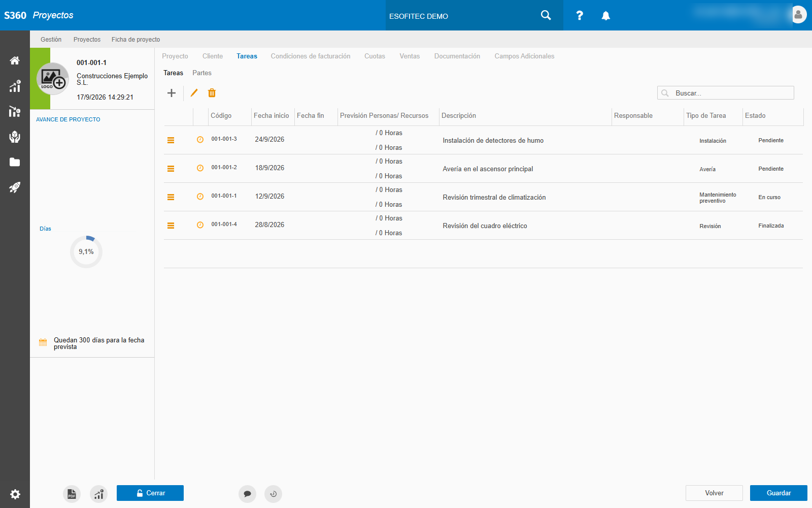Open the user profile avatar
This screenshot has height=508, width=812.
point(798,15)
